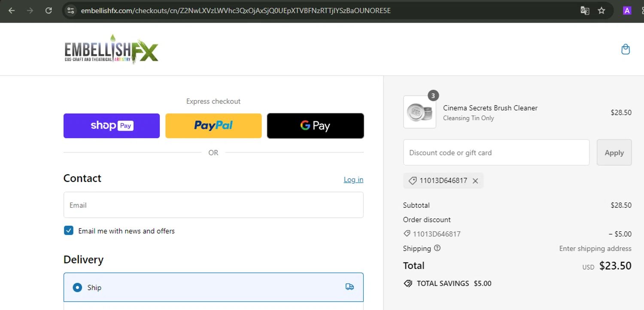Click the tag icon beside order discount code
The height and width of the screenshot is (310, 644).
(x=407, y=234)
